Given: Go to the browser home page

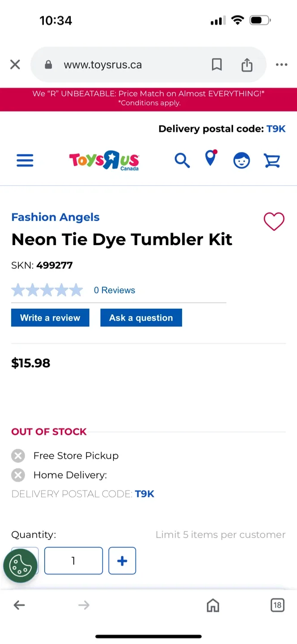Looking at the screenshot, I should pos(213,606).
